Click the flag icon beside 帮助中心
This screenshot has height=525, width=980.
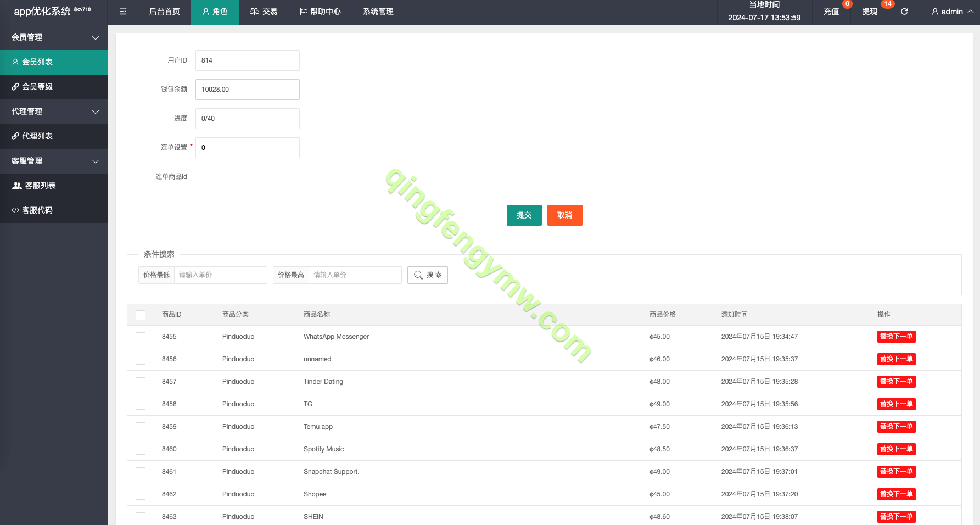(x=304, y=12)
